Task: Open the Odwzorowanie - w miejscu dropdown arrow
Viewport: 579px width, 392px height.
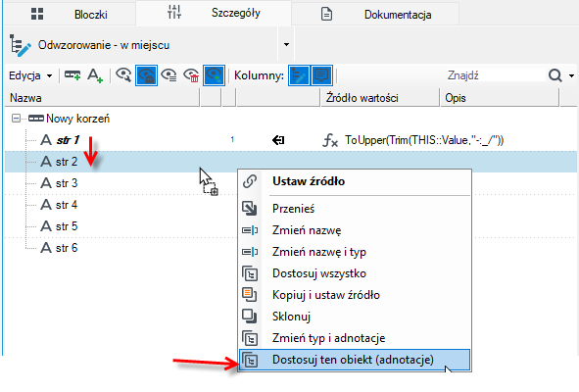Action: point(286,45)
